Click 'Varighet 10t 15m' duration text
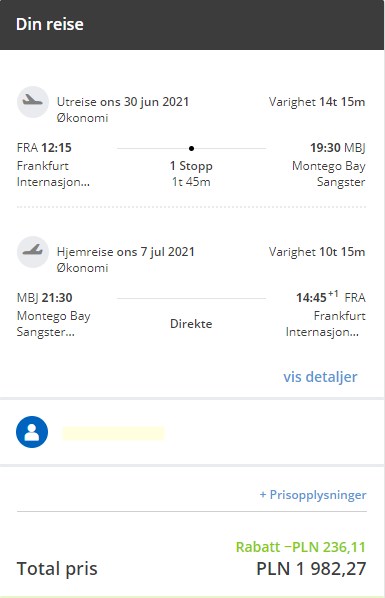This screenshot has height=598, width=385. click(x=317, y=252)
